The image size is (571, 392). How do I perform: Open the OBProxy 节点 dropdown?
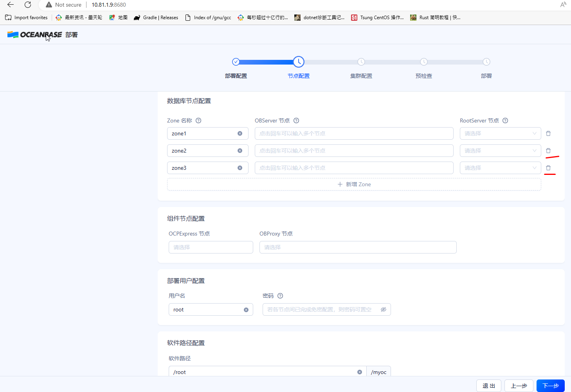[358, 247]
